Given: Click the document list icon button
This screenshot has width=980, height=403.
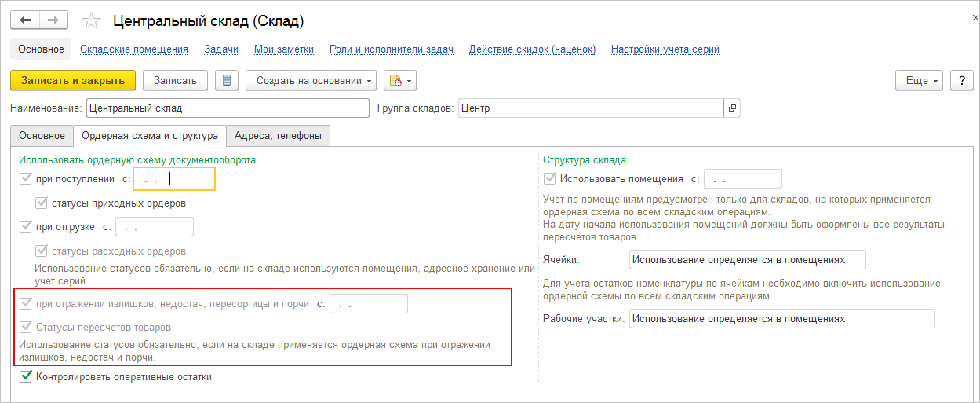Looking at the screenshot, I should [226, 80].
